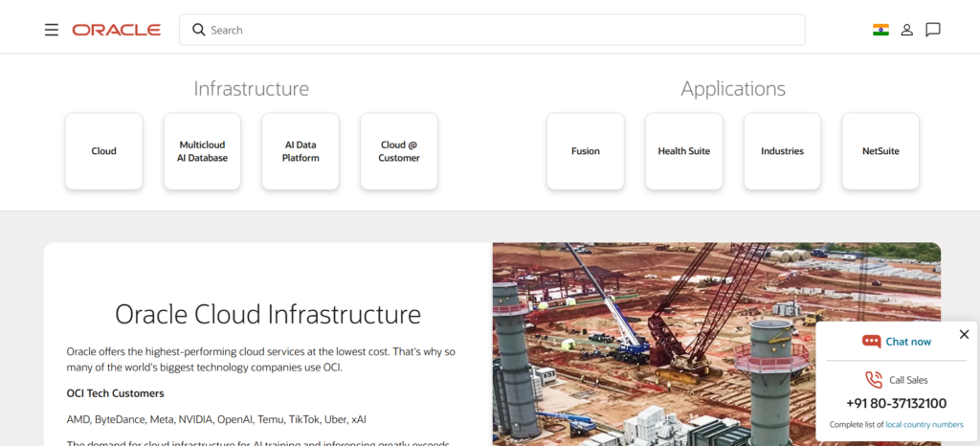This screenshot has height=446, width=980.
Task: Open the Multicloud AI Database card
Action: click(x=202, y=151)
